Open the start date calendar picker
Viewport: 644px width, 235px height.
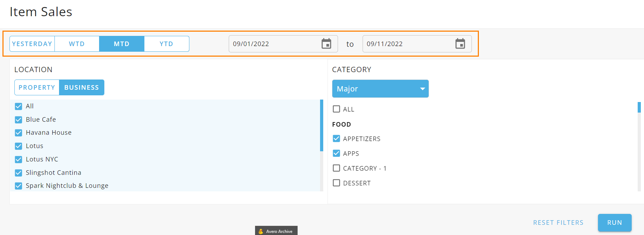coord(326,44)
